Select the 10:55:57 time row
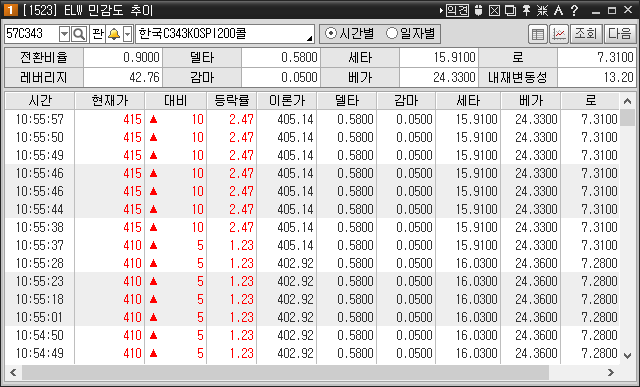 pos(312,119)
